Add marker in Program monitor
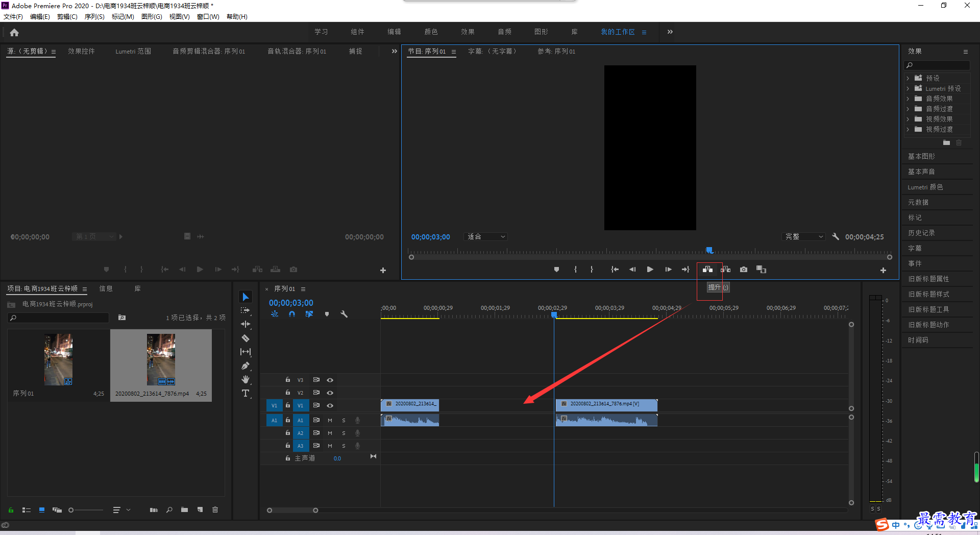The image size is (980, 535). [556, 270]
